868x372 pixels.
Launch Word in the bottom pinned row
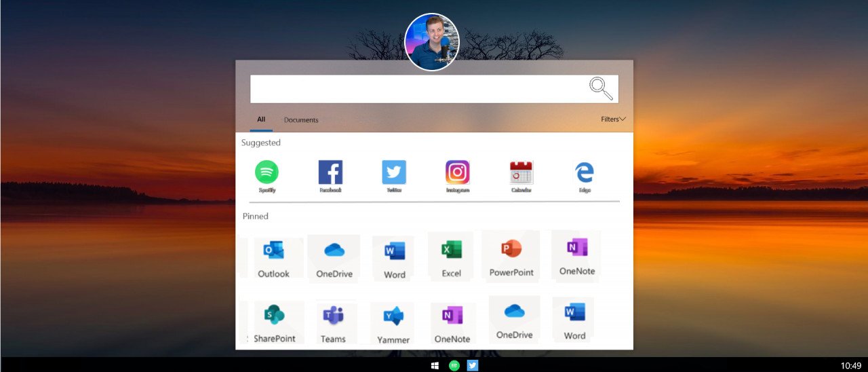pos(574,320)
